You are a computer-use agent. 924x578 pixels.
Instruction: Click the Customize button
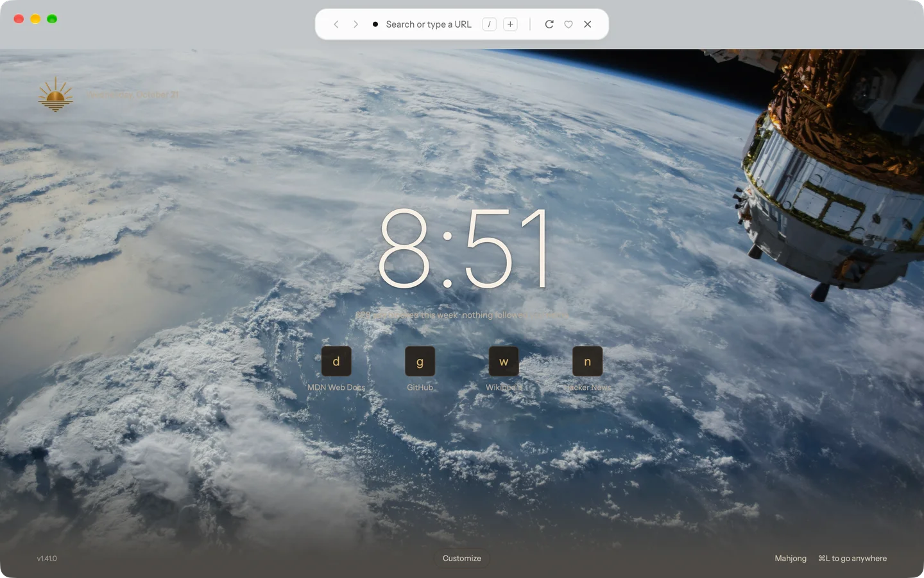pos(462,559)
